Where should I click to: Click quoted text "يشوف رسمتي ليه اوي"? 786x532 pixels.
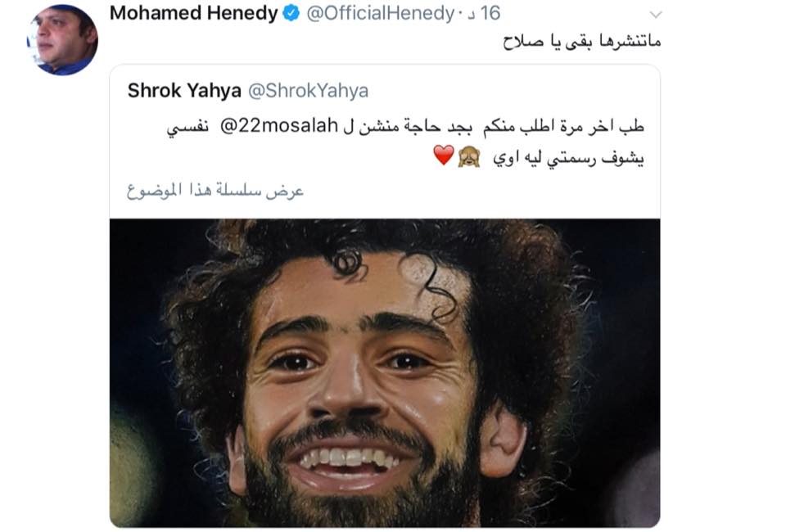tap(569, 158)
